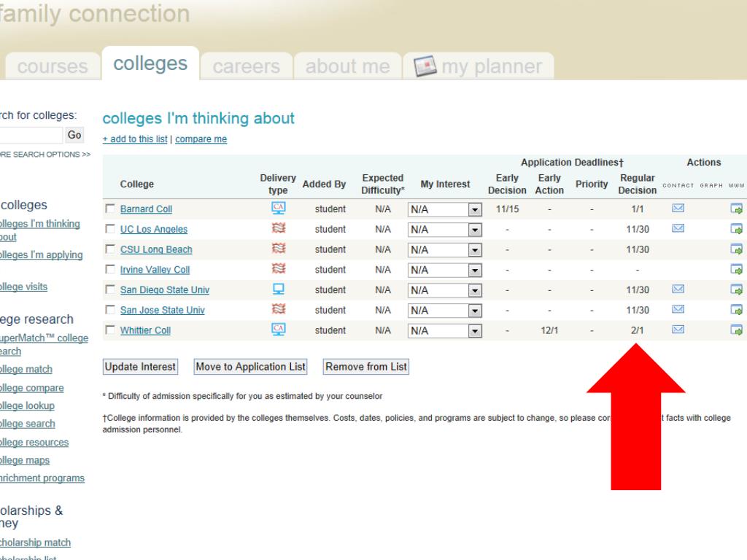
Task: Open delivery type icon for San Diego State Univ
Action: click(x=278, y=289)
